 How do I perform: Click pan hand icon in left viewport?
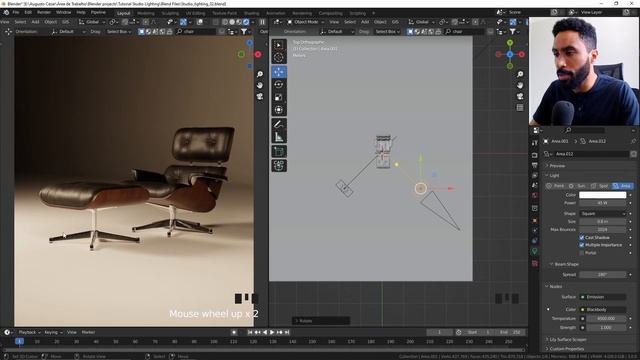(260, 85)
